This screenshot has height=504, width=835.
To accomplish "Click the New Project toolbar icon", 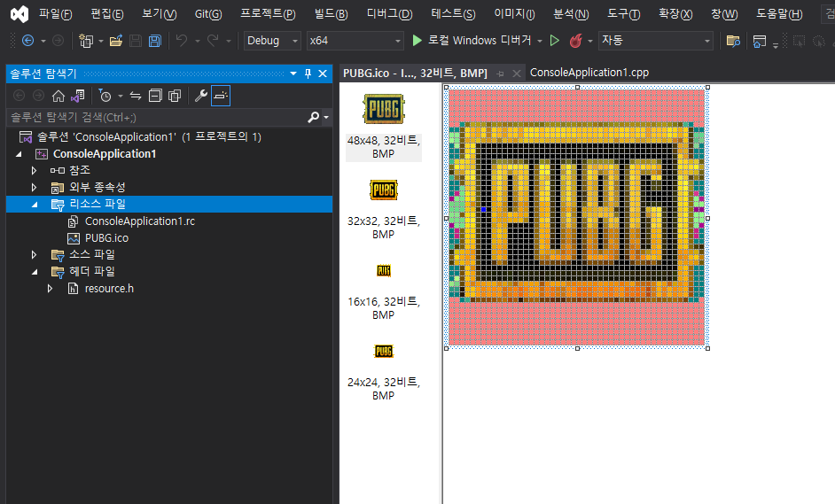I will point(86,41).
